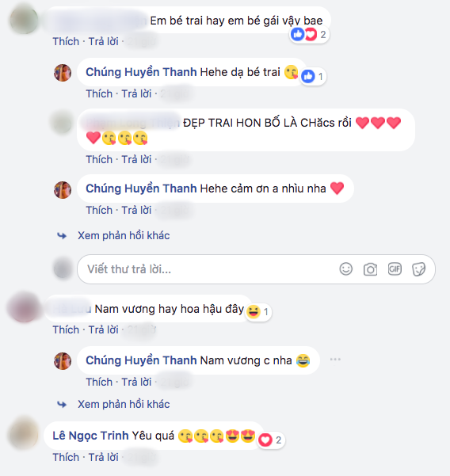Viewport: 450px width, 476px height.
Task: Like Lê Ngọc Trinh's 'Yêu quá' comment
Action: click(66, 457)
